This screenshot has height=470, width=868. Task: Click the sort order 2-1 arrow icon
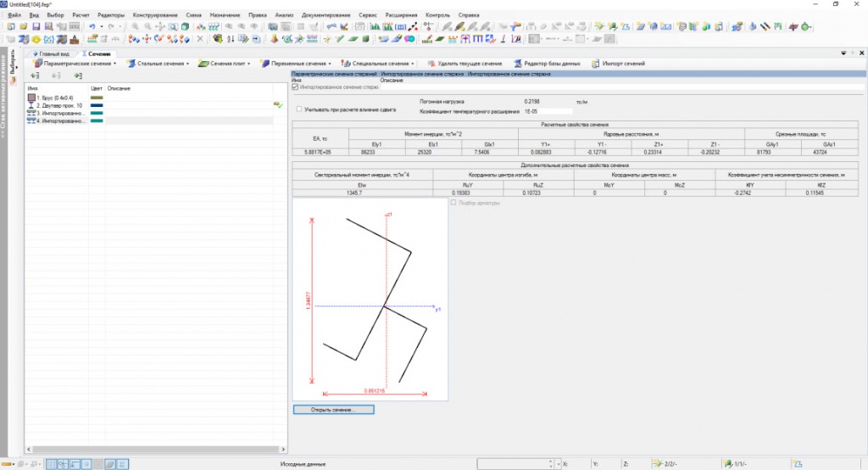coord(231,39)
